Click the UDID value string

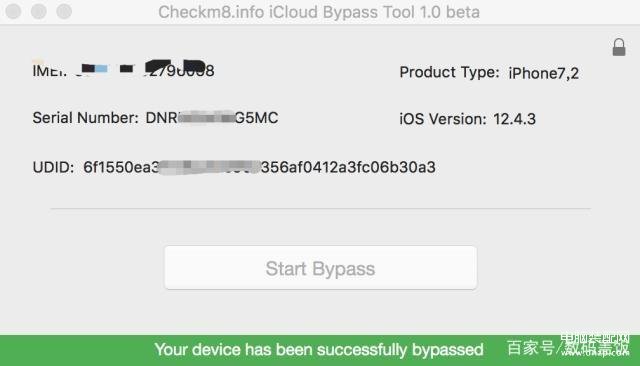(259, 167)
